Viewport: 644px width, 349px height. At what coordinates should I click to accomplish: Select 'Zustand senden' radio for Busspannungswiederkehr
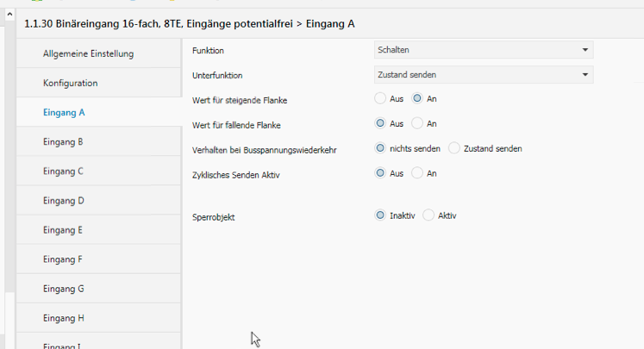point(454,148)
